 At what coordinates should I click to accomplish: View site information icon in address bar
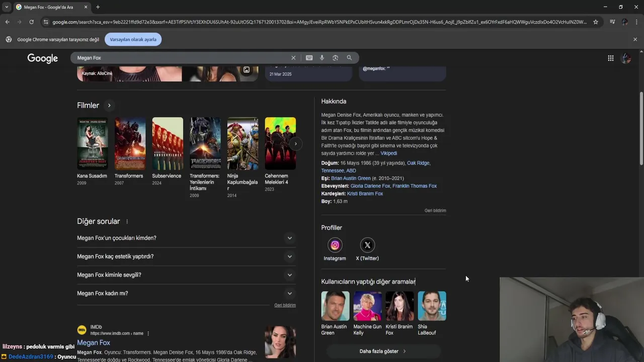46,22
